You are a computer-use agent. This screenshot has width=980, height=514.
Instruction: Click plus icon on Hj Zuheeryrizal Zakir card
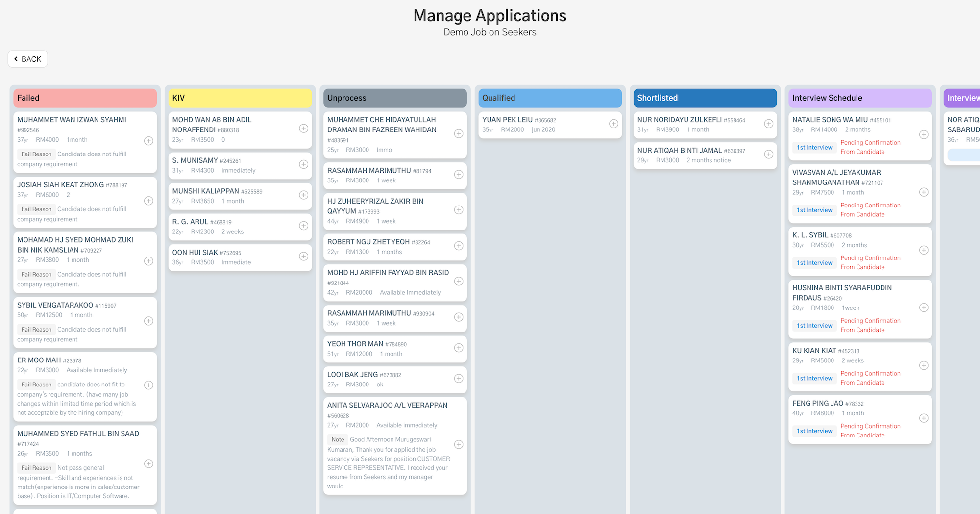point(459,210)
